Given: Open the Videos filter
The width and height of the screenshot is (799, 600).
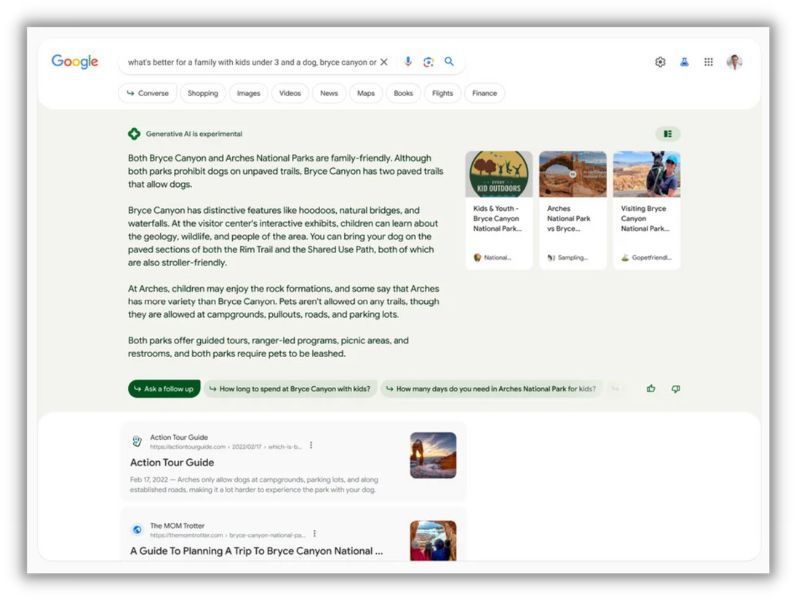Looking at the screenshot, I should point(290,93).
